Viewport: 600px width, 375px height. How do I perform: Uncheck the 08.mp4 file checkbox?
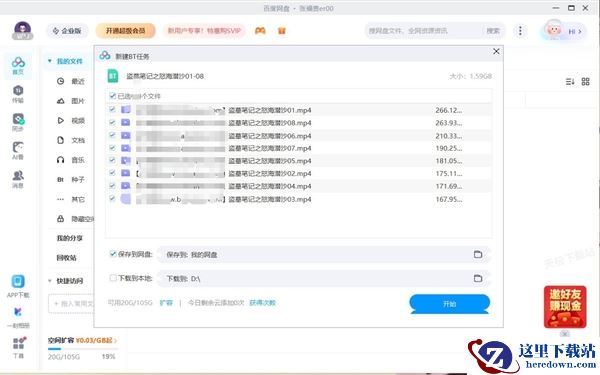pos(112,122)
